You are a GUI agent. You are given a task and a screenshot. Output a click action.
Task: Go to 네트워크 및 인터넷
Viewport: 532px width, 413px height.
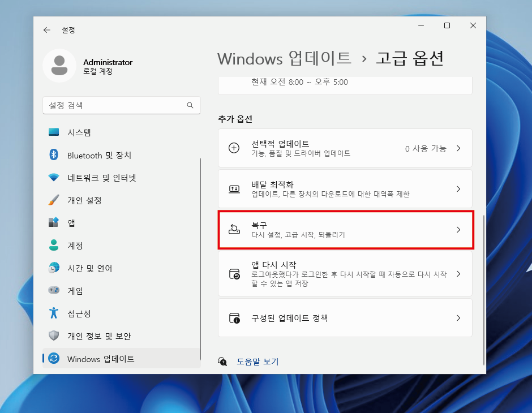[122, 177]
